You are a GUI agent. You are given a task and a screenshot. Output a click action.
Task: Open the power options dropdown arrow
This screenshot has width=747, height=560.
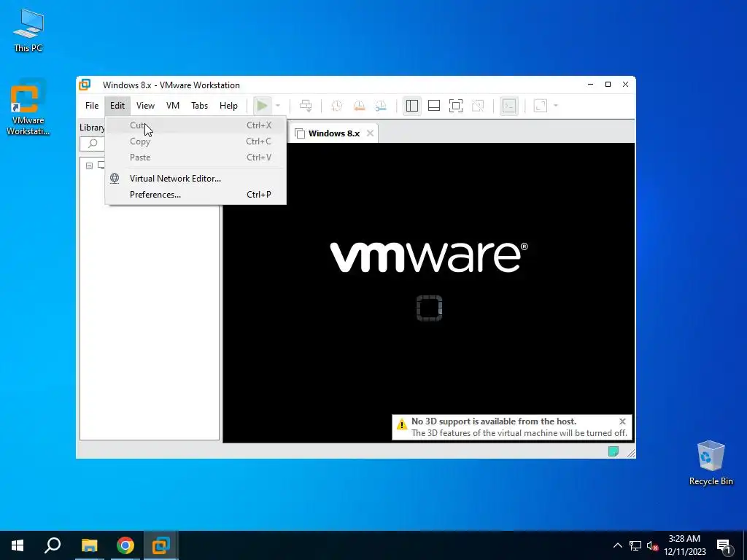[x=278, y=106]
